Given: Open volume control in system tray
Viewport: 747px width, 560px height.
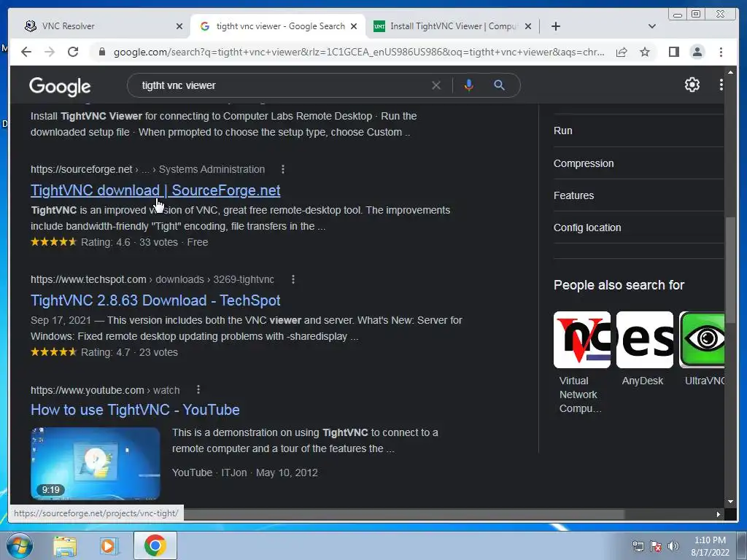Looking at the screenshot, I should click(x=673, y=546).
